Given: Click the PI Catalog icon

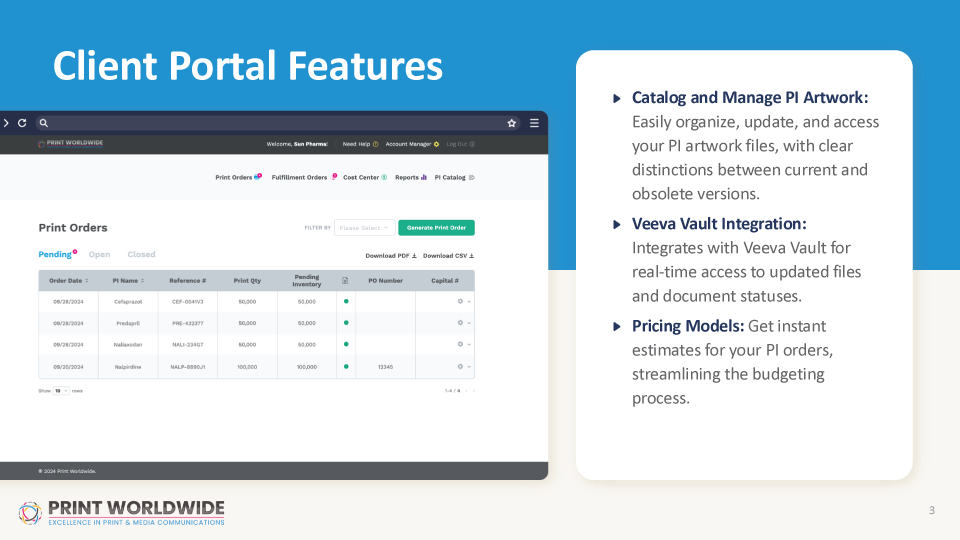Looking at the screenshot, I should click(x=471, y=177).
